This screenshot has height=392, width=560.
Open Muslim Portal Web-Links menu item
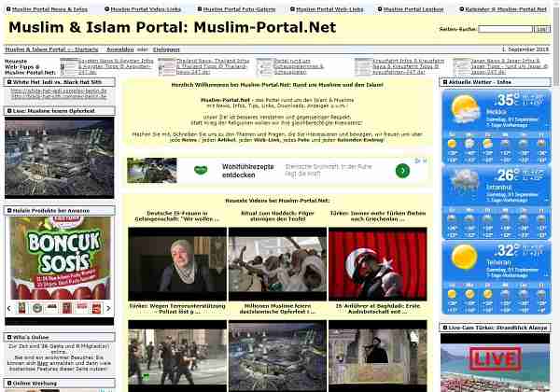(329, 9)
